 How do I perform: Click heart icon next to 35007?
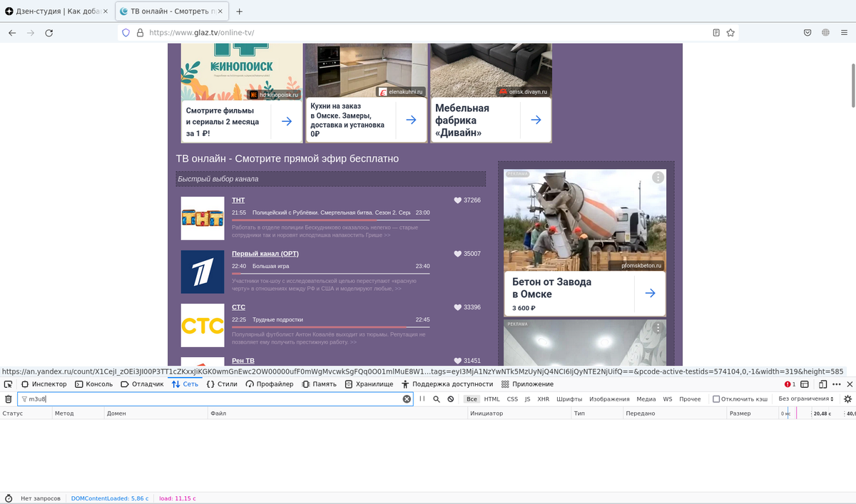458,254
